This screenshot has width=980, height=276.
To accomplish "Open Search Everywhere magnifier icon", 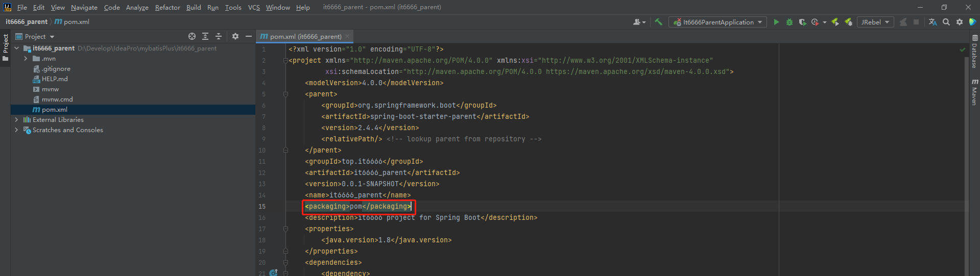I will point(946,22).
